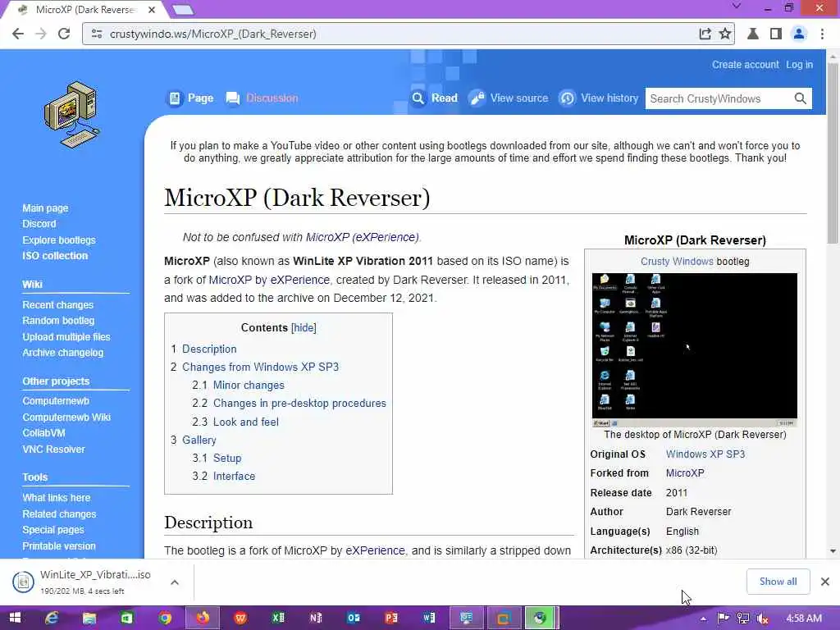840x630 pixels.
Task: Expand download item options chevron
Action: coord(175,582)
